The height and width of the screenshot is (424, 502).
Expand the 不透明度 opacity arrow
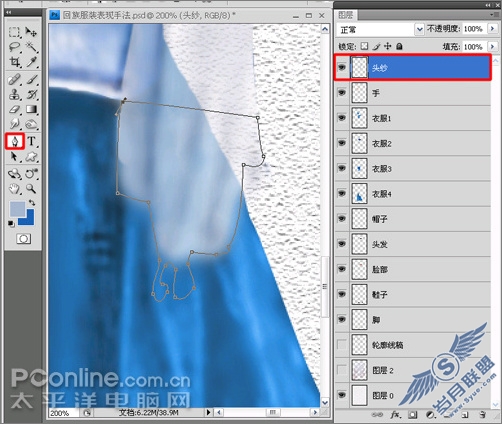tap(492, 29)
